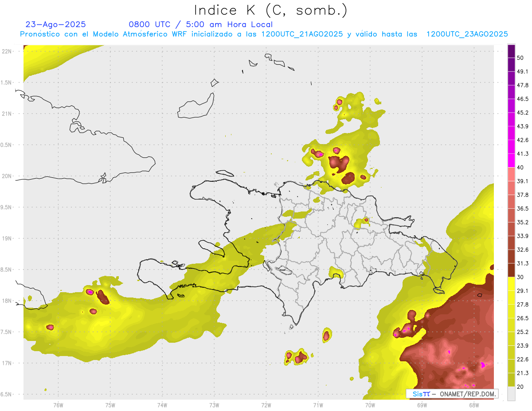Click the "73W" longitude label
The image size is (532, 411).
tap(214, 405)
